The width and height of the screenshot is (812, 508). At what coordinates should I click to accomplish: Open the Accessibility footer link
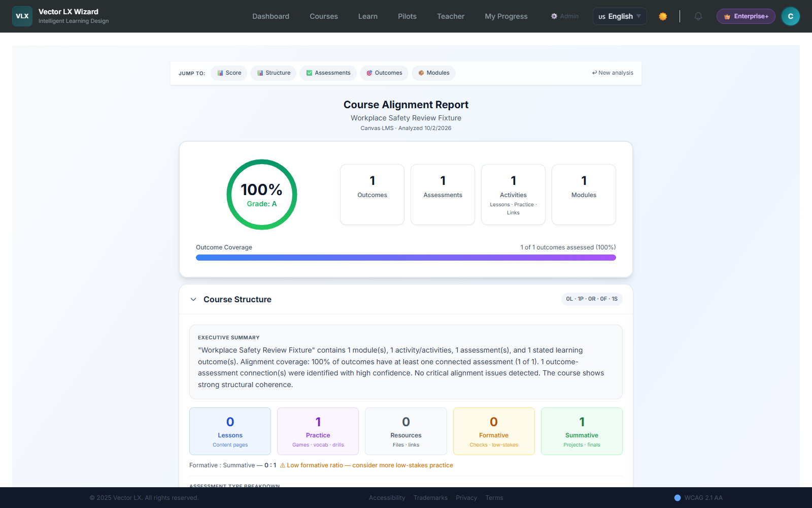(x=387, y=498)
